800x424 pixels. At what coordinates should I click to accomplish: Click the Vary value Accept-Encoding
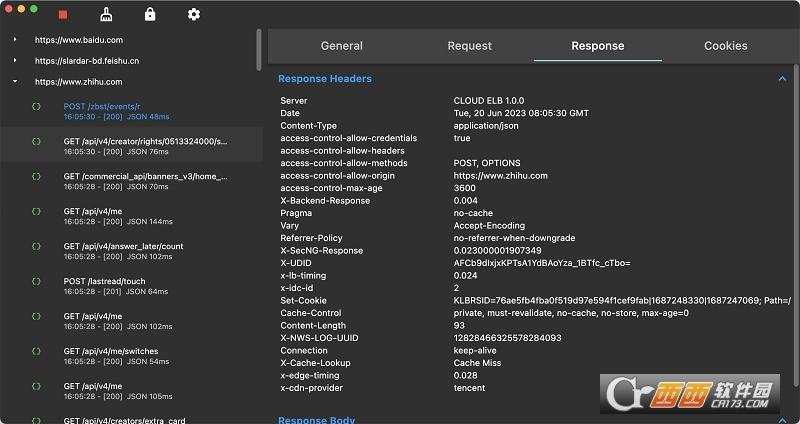(x=489, y=226)
